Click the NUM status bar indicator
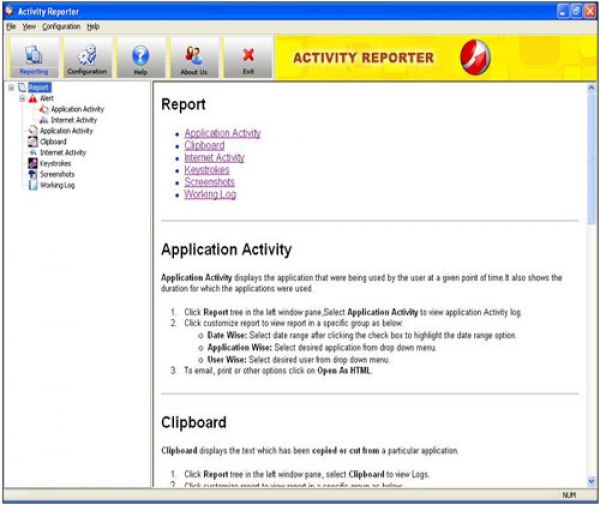 click(569, 495)
